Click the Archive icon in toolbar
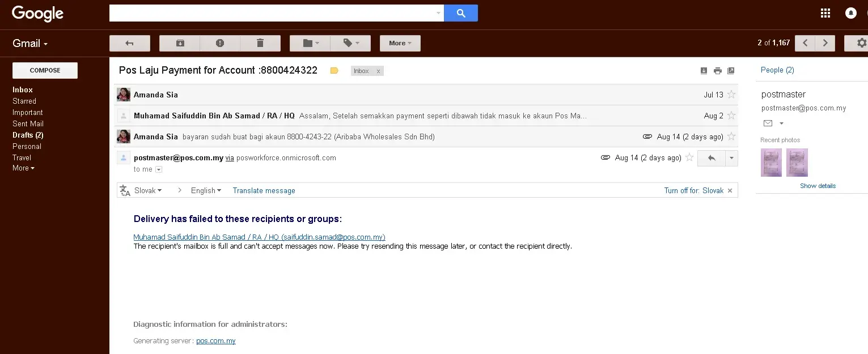 [180, 44]
